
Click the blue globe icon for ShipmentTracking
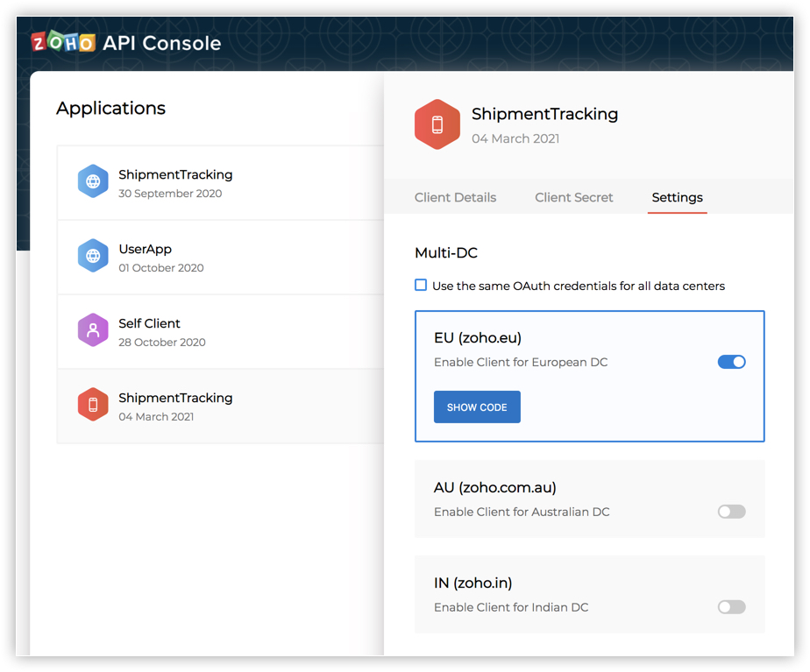pos(93,182)
